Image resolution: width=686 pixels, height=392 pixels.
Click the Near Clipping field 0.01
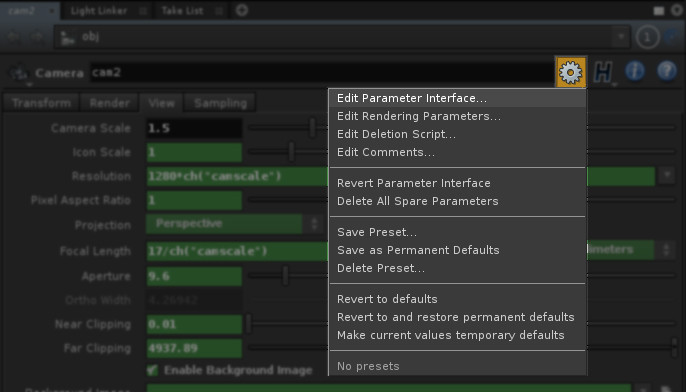(194, 324)
